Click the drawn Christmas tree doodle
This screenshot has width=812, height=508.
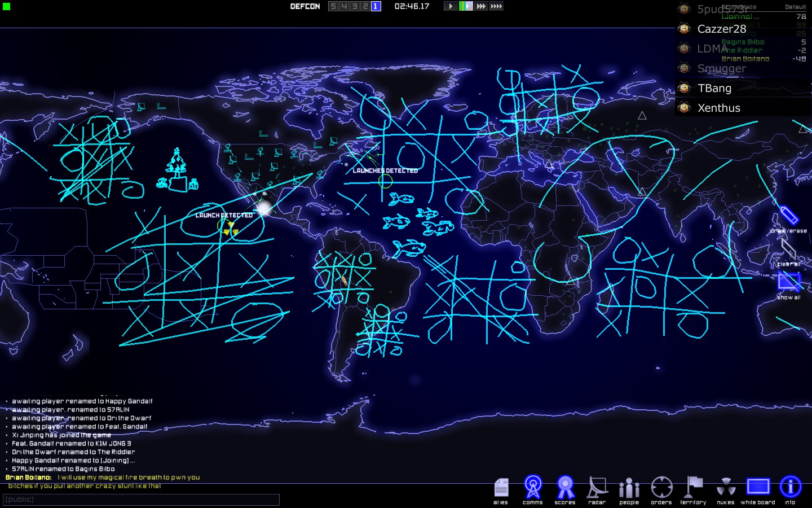pyautogui.click(x=177, y=170)
